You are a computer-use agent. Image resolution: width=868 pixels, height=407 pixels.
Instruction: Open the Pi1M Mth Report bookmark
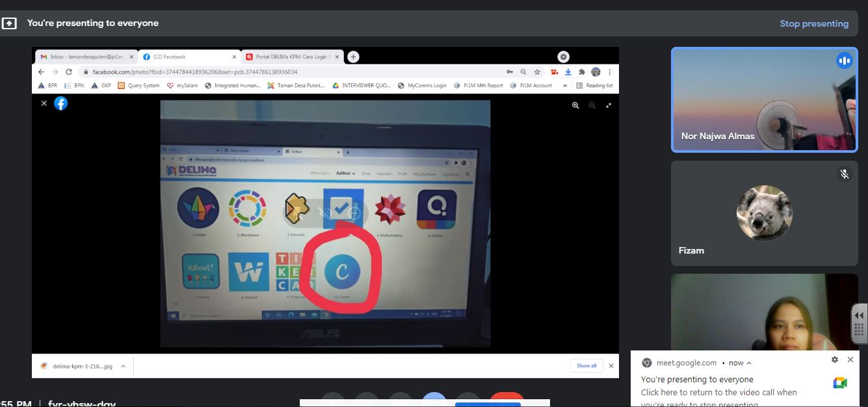click(479, 85)
